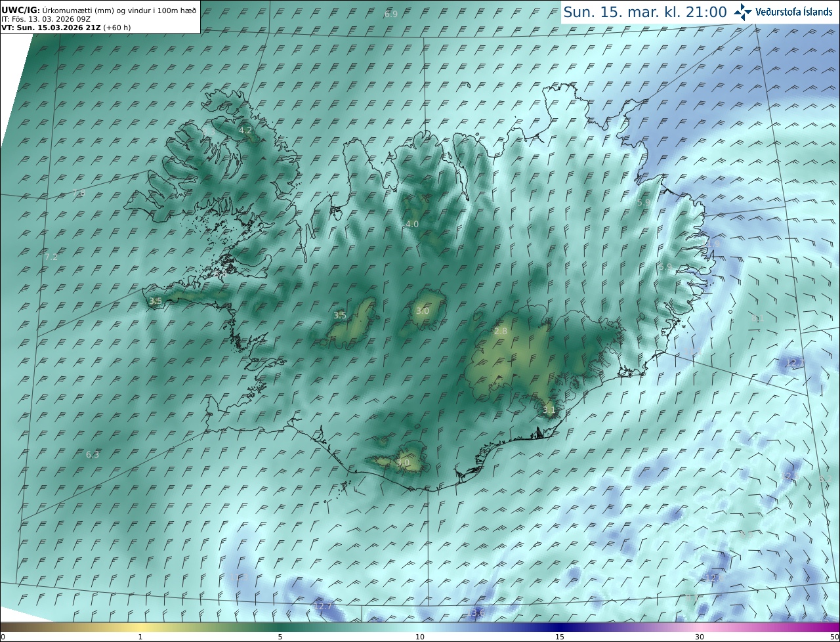Click the 4.0 value in north Iceland
This screenshot has width=840, height=642.
click(412, 224)
